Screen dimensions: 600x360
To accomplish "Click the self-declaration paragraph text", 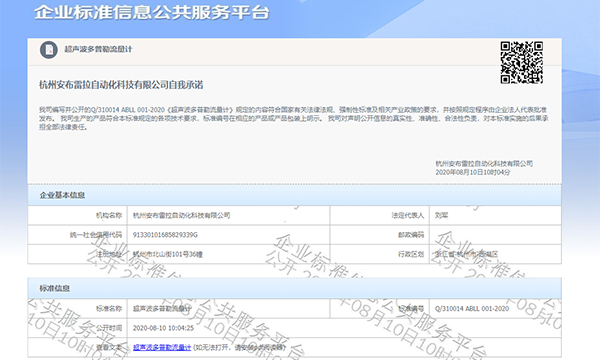I will tap(294, 118).
